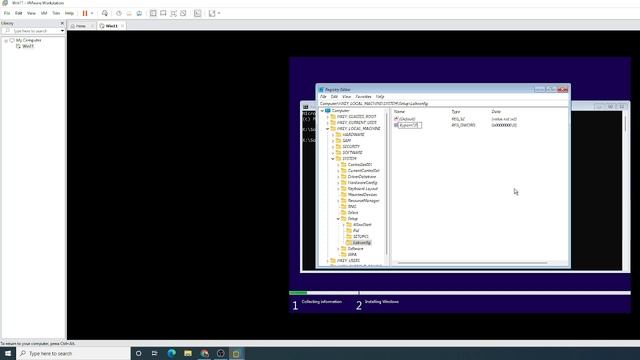640x360 pixels.
Task: Open the Library search dropdown arrow
Action: click(x=62, y=31)
